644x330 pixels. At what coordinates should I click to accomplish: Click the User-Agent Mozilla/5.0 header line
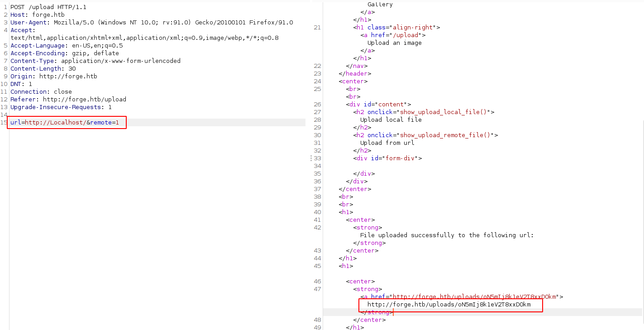tap(152, 23)
